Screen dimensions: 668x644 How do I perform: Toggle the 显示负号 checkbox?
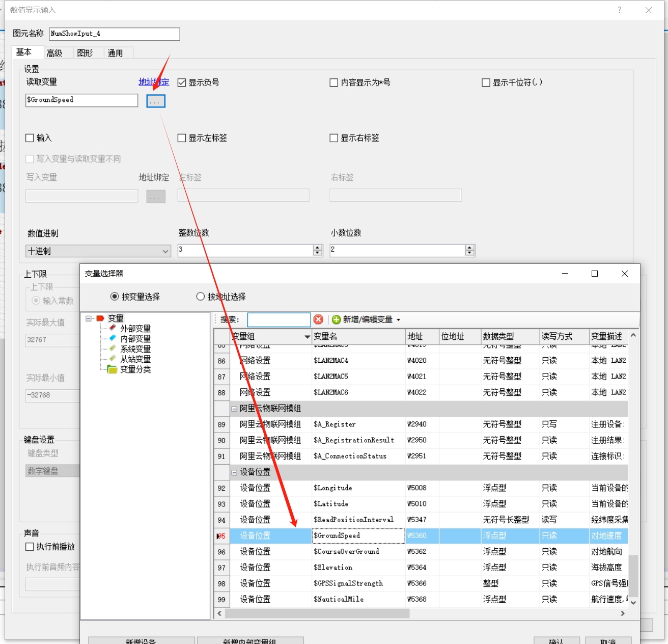click(x=181, y=83)
